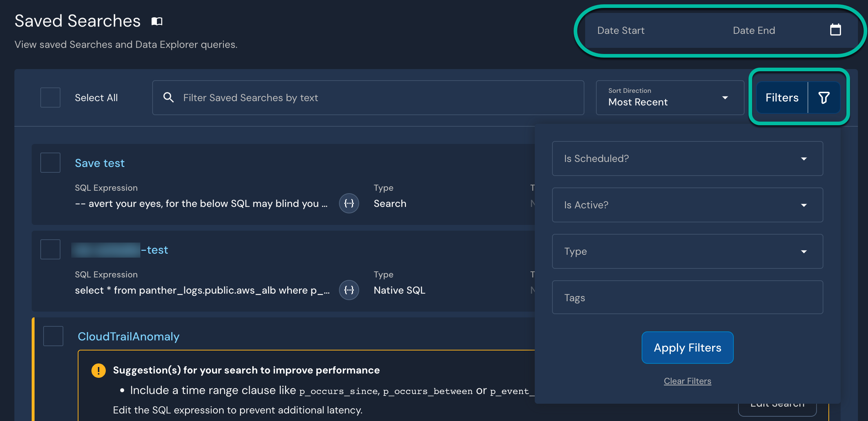Apply the selected filters
Screen dimensions: 868x421
point(687,347)
